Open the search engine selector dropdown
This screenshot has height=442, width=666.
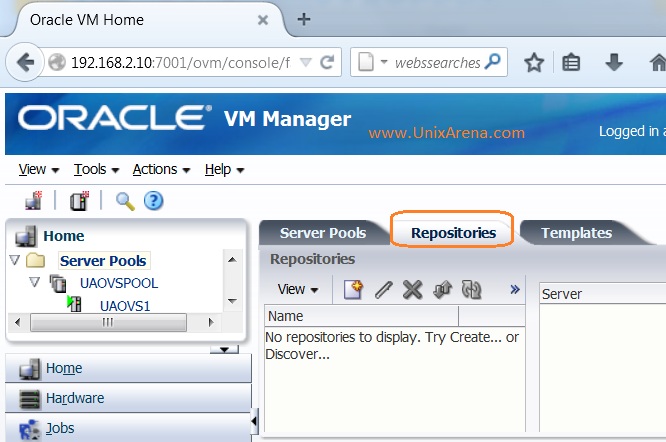[x=384, y=62]
